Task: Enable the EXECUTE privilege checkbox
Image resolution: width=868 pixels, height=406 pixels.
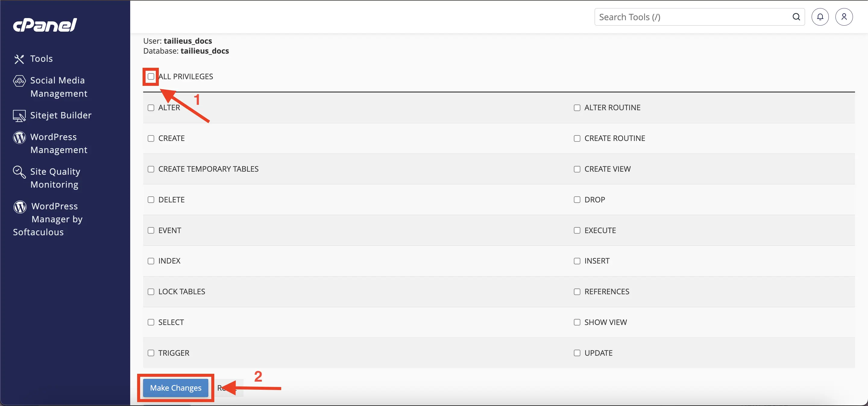Action: [577, 230]
